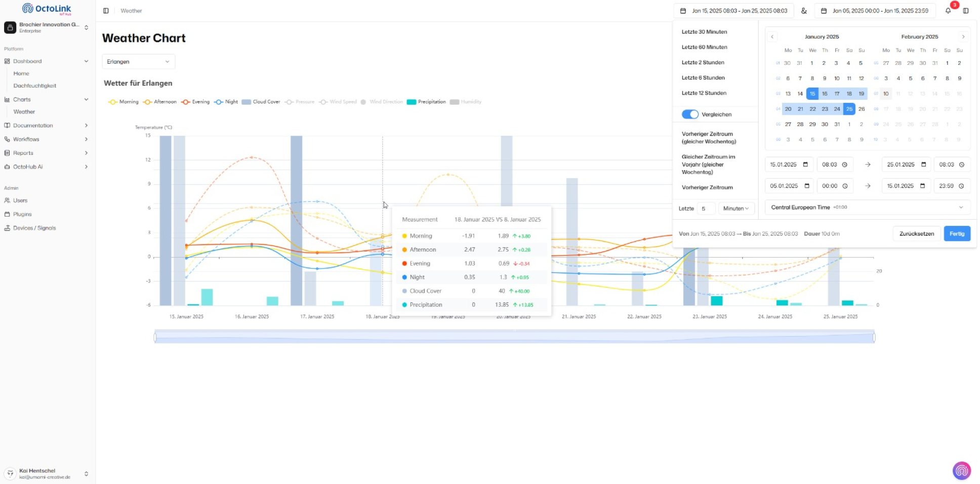The height and width of the screenshot is (484, 980).
Task: Select January 20 in the calendar
Action: click(x=788, y=109)
